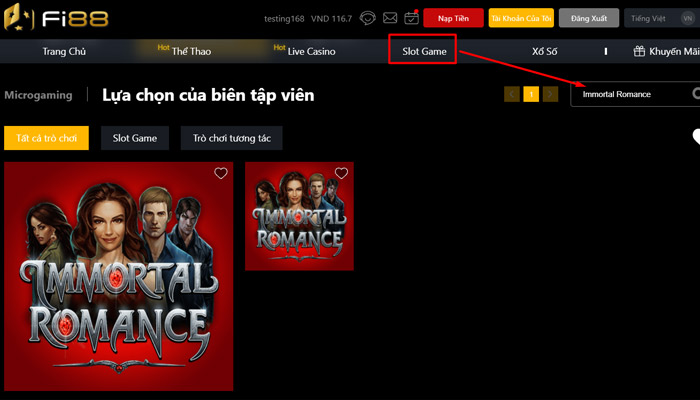Screen dimensions: 700x400
Task: Open the Slot Game menu
Action: (424, 51)
